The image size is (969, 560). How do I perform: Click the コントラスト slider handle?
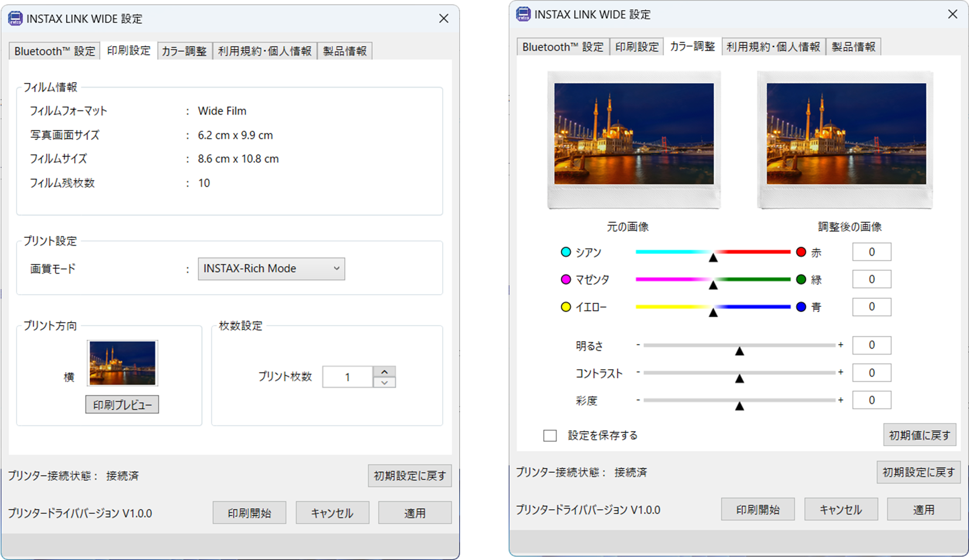739,378
